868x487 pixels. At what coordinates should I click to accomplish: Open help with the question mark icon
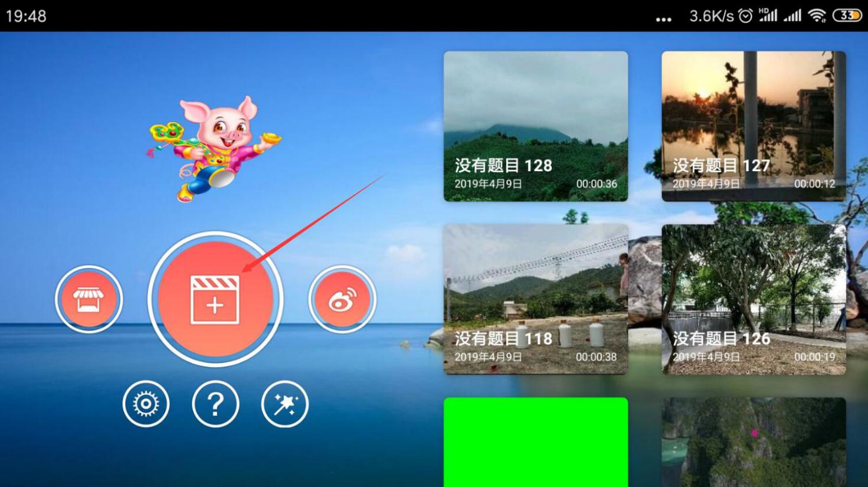tap(215, 404)
